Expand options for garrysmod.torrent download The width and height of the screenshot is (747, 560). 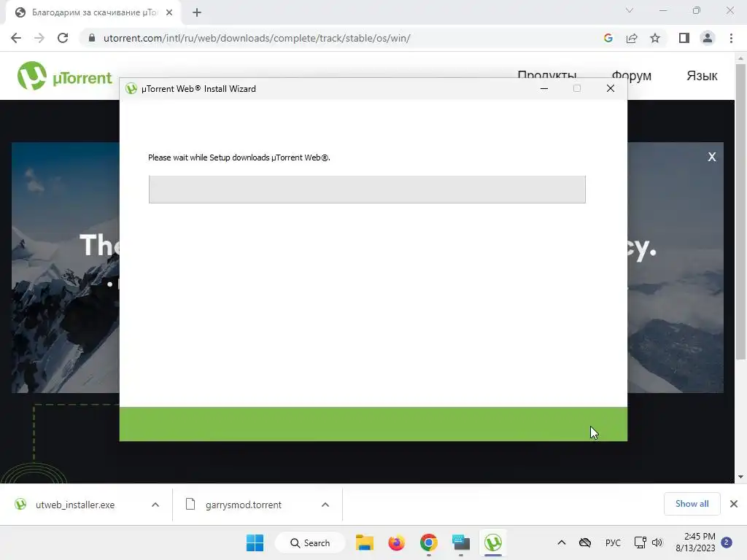coord(325,505)
